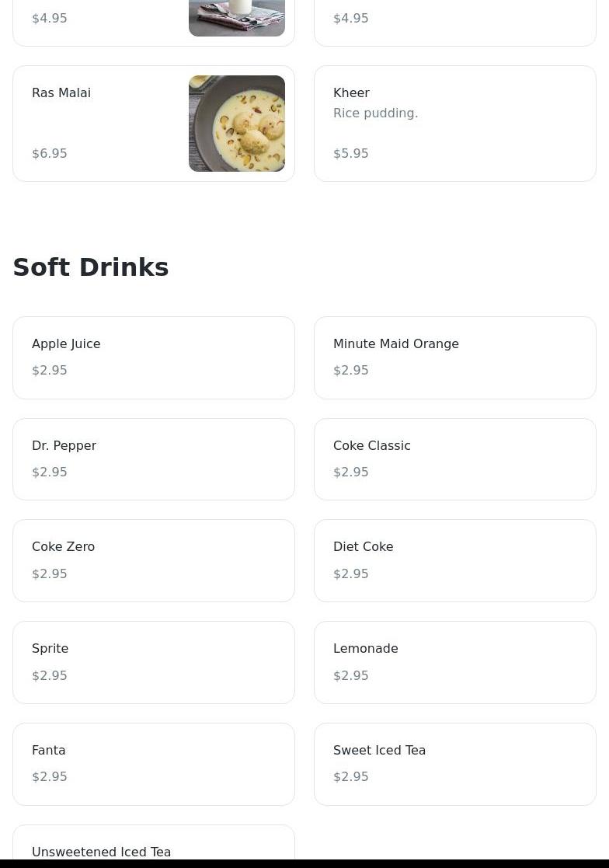Click the "Rice pudding." description text
The height and width of the screenshot is (868, 609).
(x=375, y=113)
